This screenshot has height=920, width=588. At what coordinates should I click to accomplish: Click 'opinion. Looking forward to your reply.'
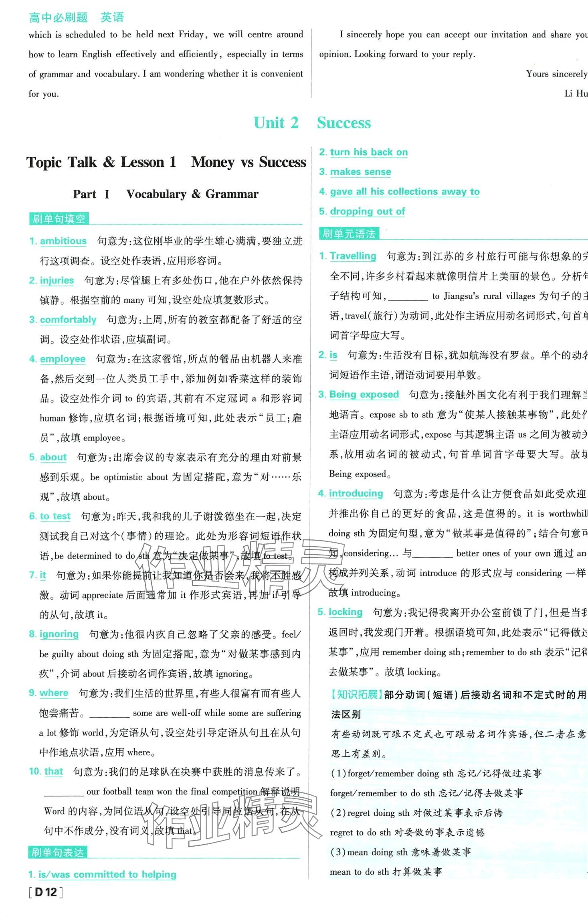[x=397, y=54]
